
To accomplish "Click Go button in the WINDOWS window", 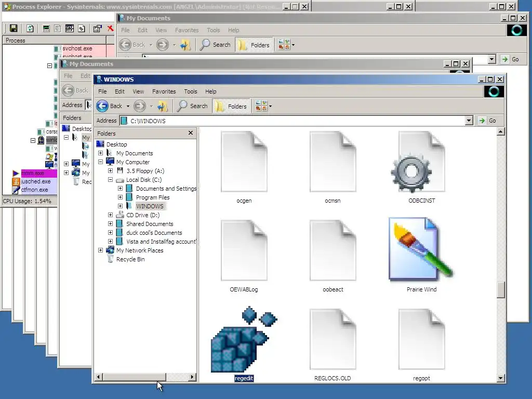I will click(488, 121).
